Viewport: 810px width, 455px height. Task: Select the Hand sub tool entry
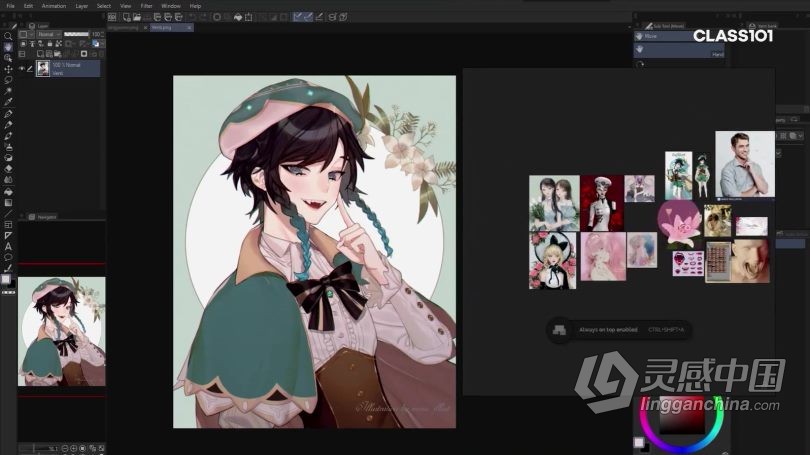tap(679, 50)
